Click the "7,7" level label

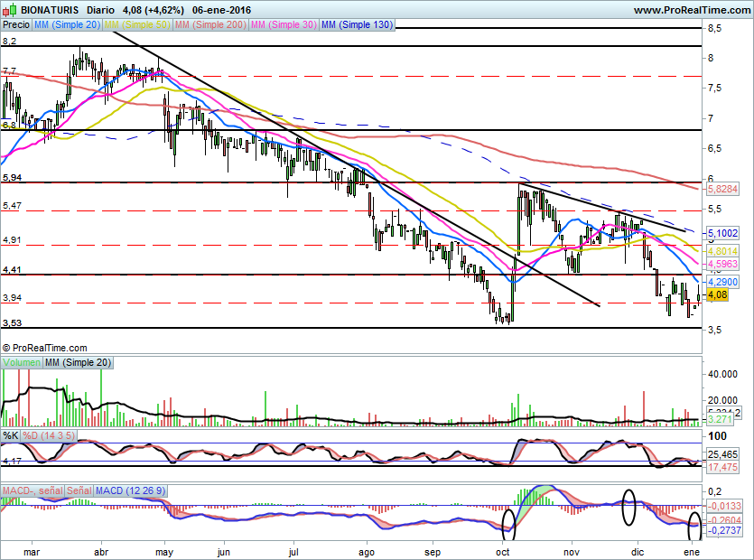(9, 71)
